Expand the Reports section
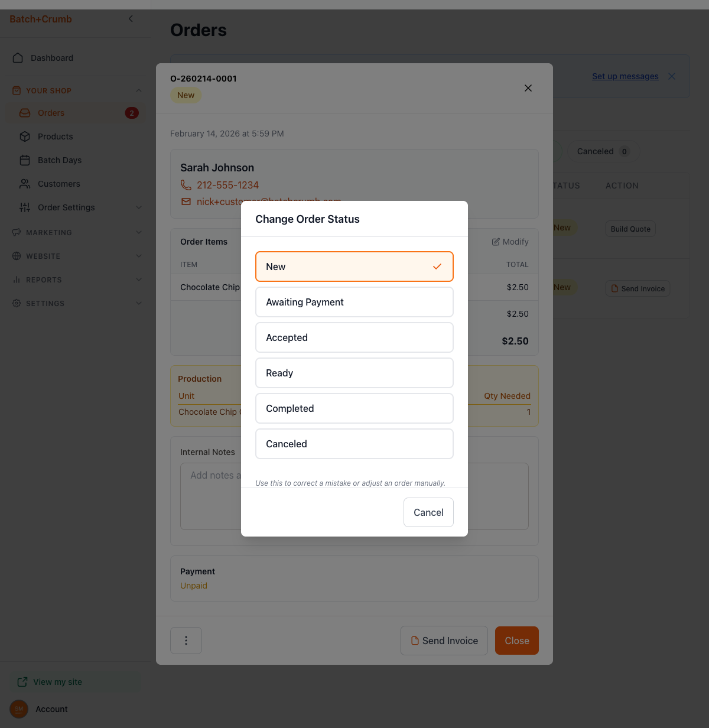The height and width of the screenshot is (728, 709). point(139,279)
